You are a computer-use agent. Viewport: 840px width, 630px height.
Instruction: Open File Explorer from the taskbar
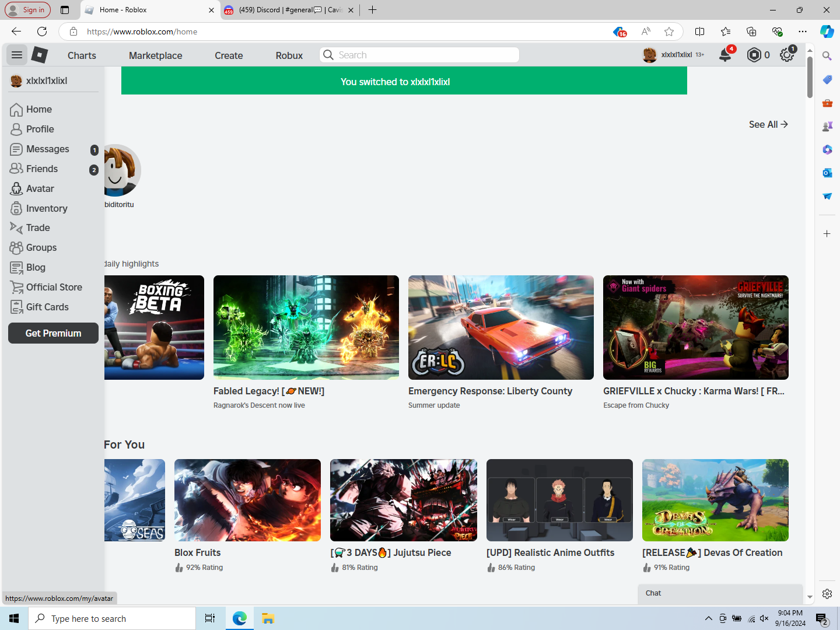pyautogui.click(x=268, y=618)
